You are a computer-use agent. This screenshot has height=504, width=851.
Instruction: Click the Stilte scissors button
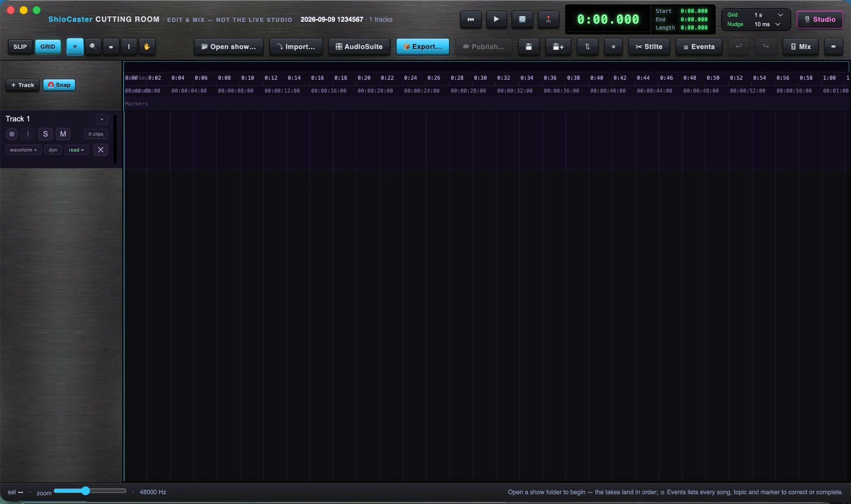649,47
